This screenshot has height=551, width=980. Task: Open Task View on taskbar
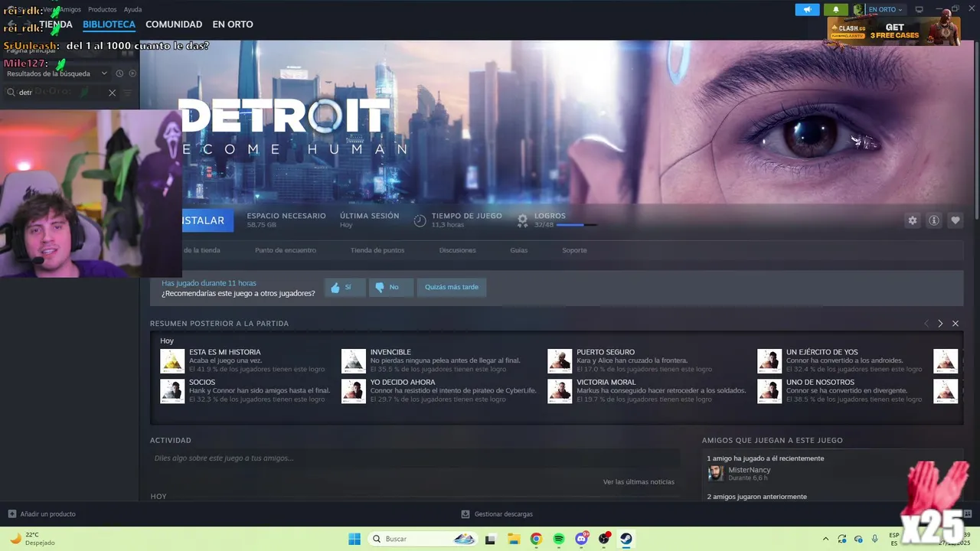pos(491,539)
